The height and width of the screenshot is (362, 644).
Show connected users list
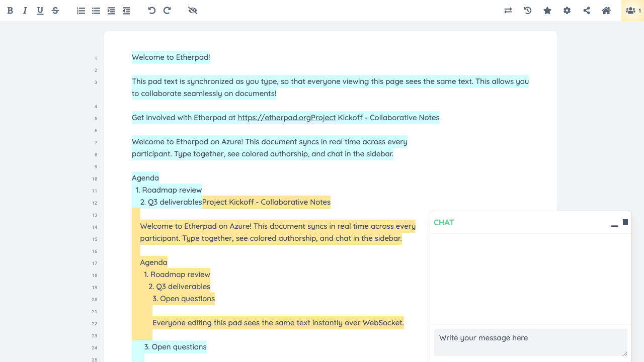tap(633, 11)
